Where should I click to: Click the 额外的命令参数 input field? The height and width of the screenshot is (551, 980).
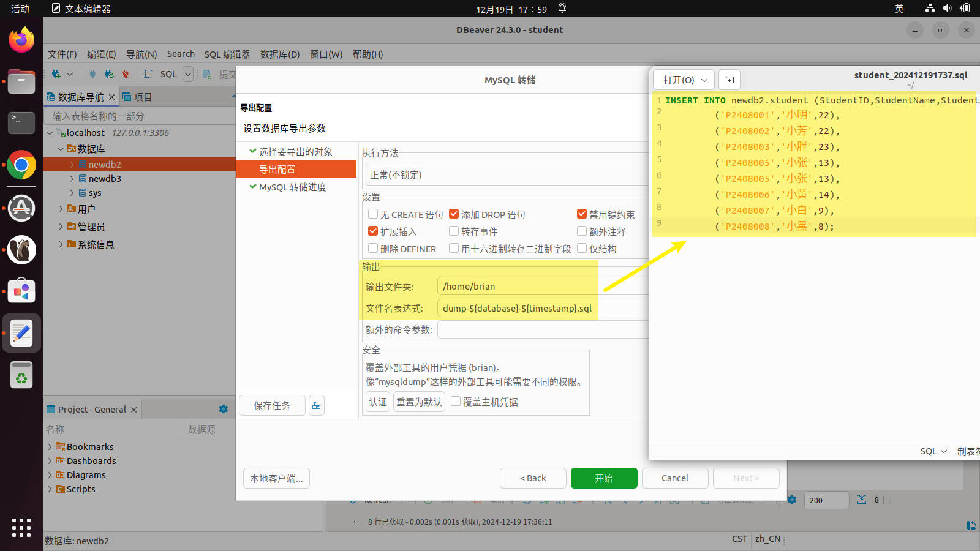click(x=543, y=329)
